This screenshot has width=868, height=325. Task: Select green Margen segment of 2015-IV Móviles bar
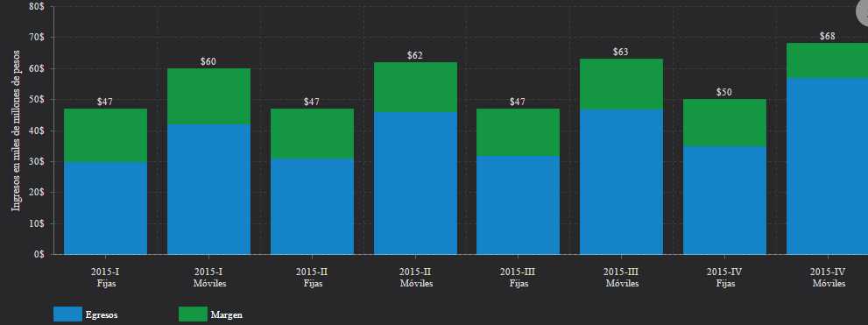tap(827, 61)
